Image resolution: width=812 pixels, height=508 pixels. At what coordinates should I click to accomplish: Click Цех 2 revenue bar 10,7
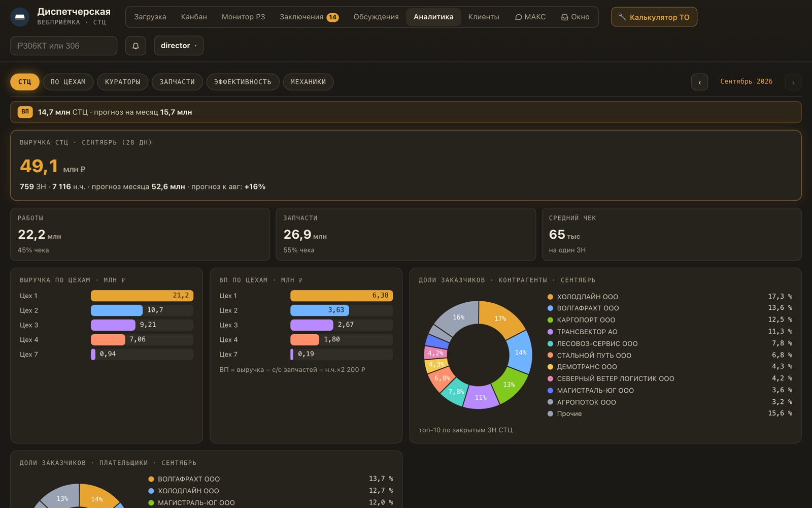click(117, 310)
